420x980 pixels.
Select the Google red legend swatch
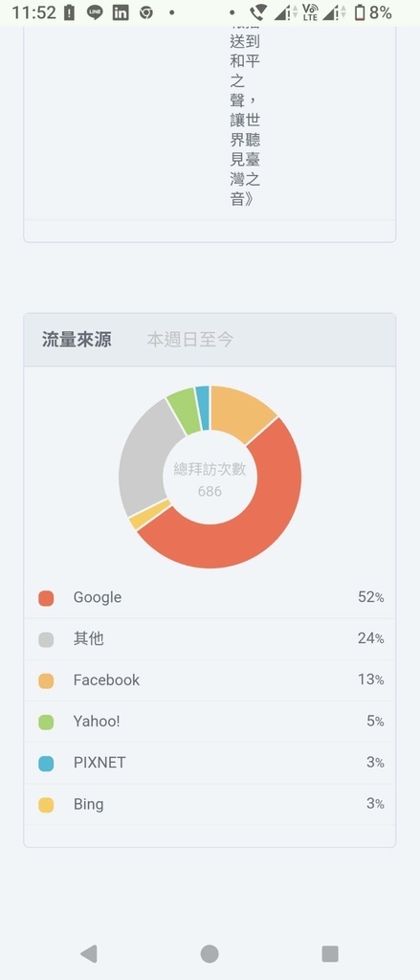(x=46, y=598)
